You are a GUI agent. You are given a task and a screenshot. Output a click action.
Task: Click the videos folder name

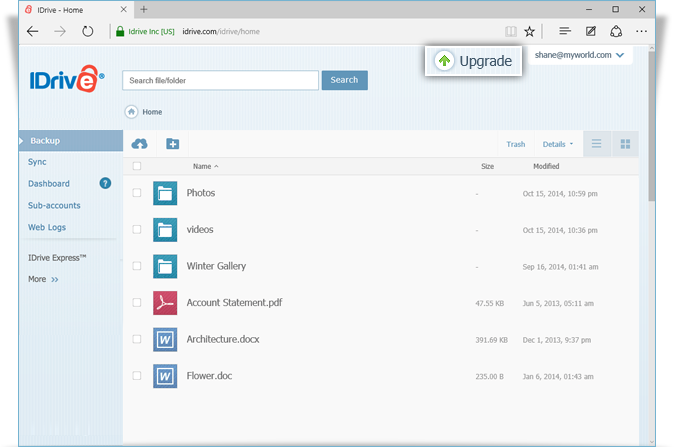[x=200, y=230]
